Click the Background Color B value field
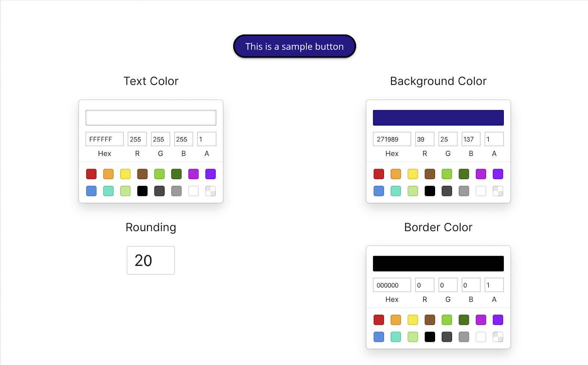 [471, 139]
